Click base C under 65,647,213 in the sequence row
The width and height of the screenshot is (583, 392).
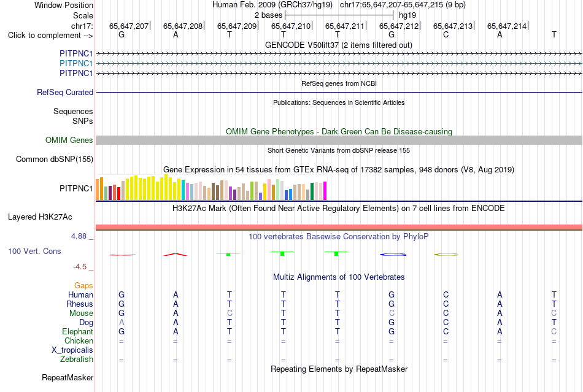click(446, 34)
